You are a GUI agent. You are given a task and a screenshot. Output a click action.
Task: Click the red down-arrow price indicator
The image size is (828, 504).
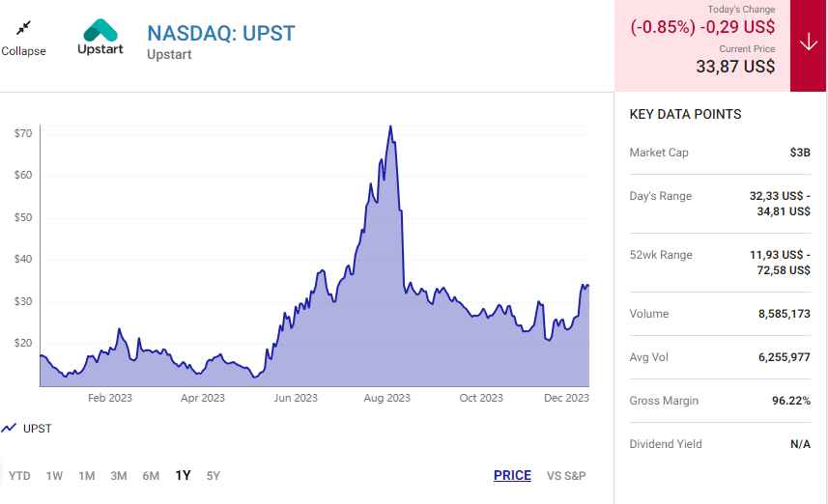point(808,43)
